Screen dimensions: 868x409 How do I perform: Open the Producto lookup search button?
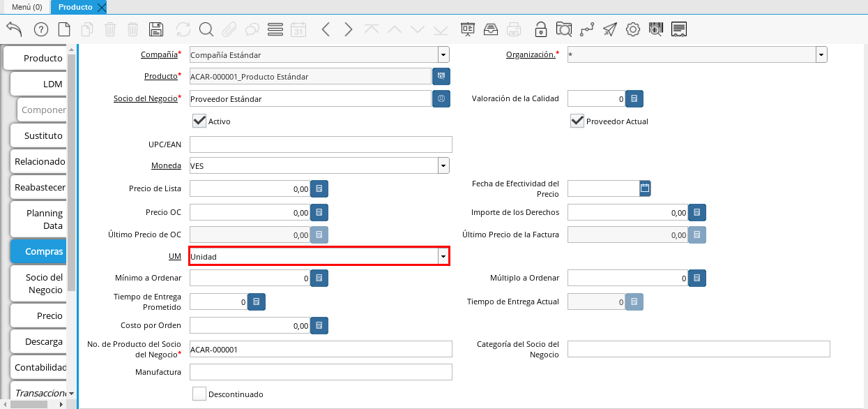coord(441,76)
